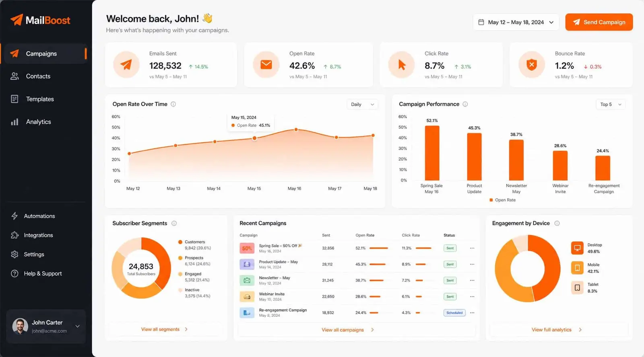
Task: Open the Daily interval dropdown
Action: point(362,105)
